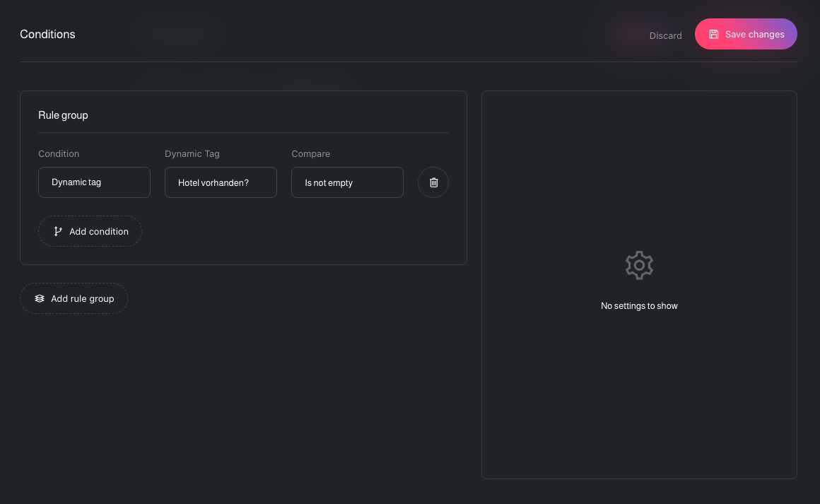Click the Rule group panel title
820x504 pixels.
pos(63,115)
